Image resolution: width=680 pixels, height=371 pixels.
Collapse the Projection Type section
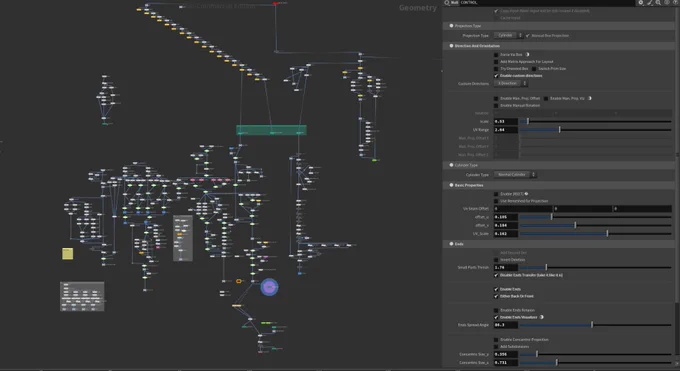[451, 26]
